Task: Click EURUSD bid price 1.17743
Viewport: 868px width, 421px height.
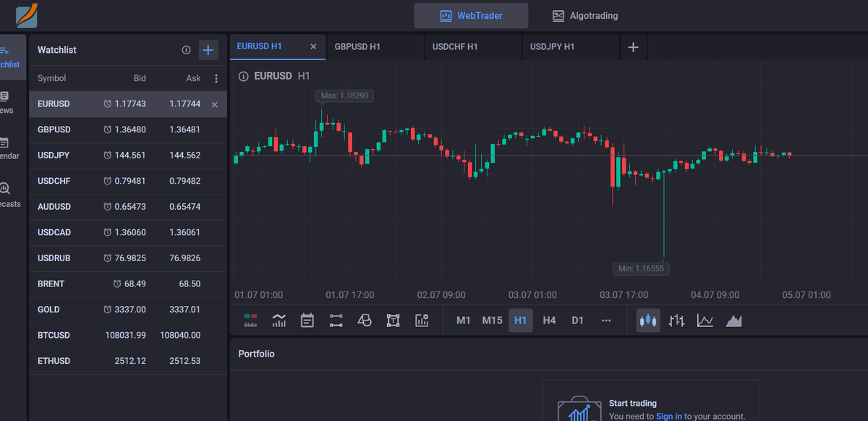Action: (130, 104)
